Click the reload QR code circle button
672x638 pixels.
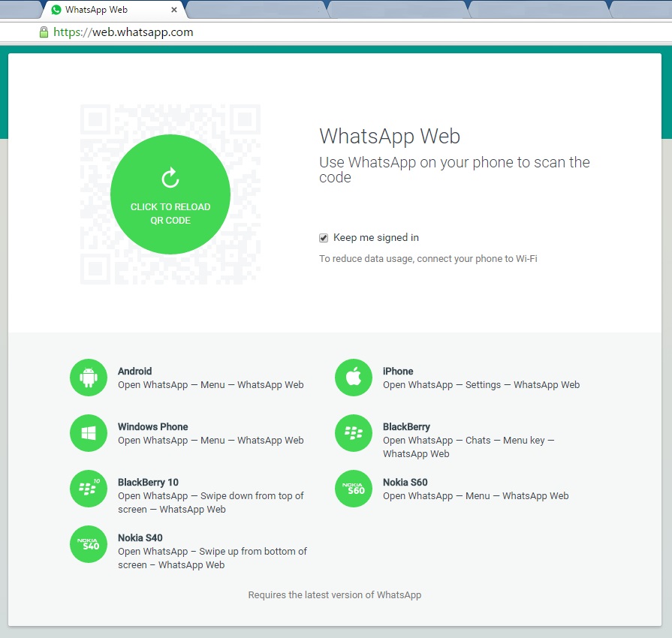point(170,194)
